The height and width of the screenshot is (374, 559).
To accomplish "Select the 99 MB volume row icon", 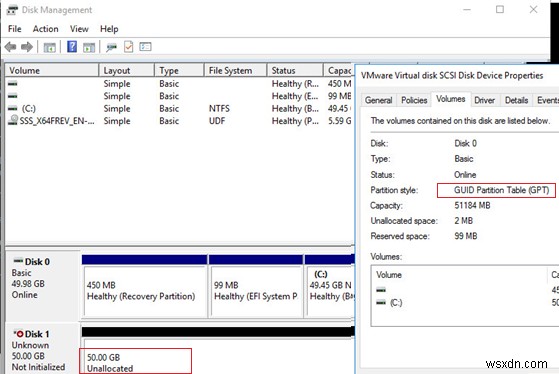I will (12, 96).
